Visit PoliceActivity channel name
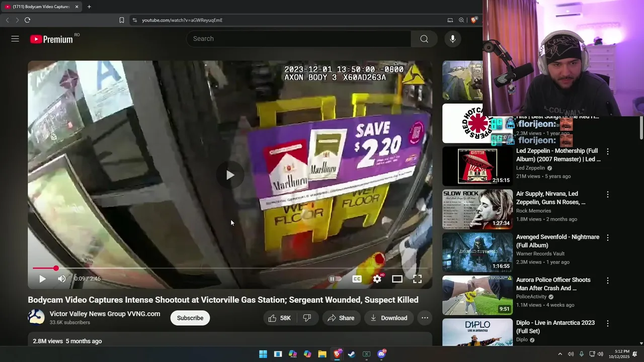The image size is (644, 362). 532,297
